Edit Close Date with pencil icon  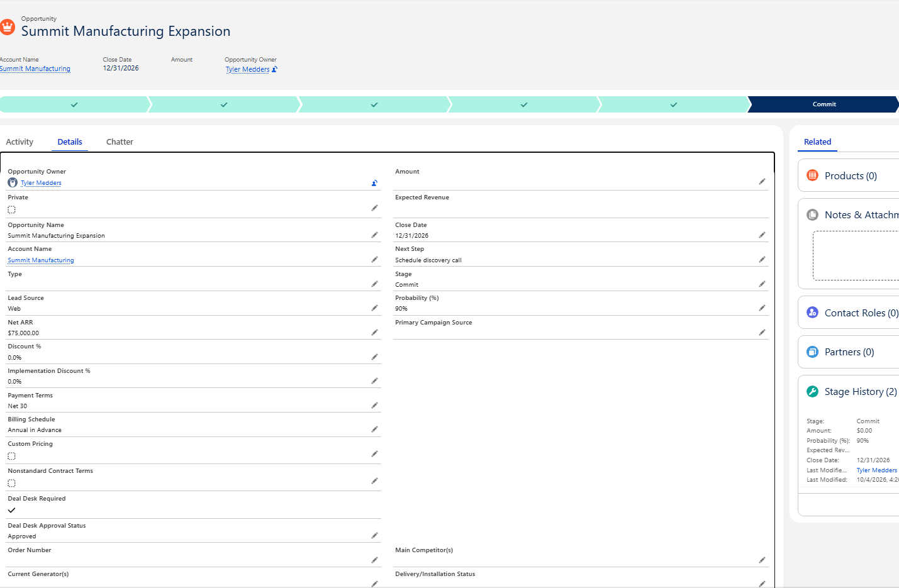point(762,235)
